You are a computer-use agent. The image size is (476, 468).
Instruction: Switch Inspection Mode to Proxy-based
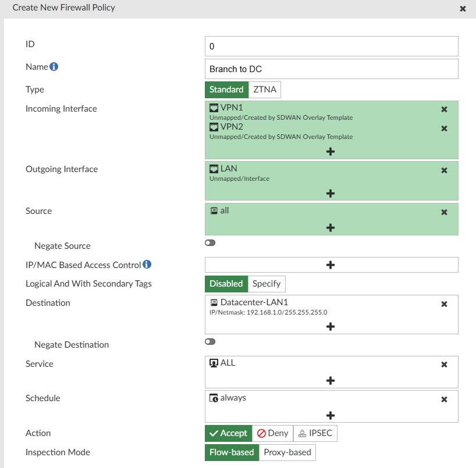coord(287,452)
